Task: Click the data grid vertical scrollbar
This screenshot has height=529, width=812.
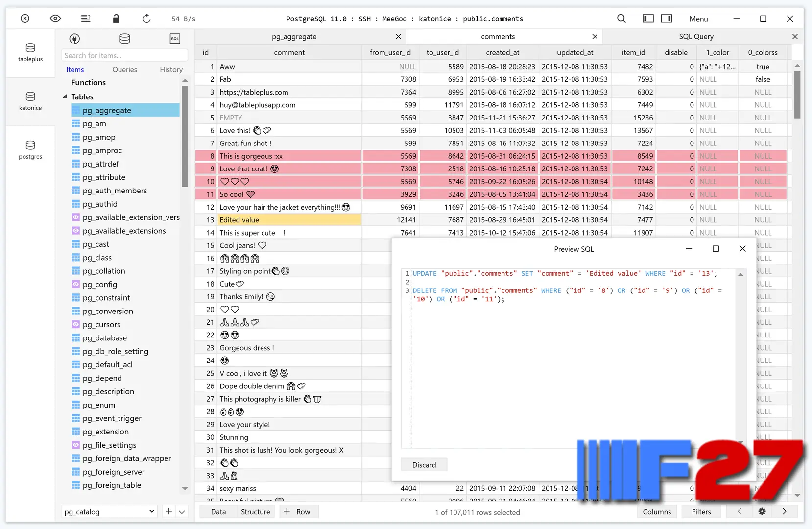Action: tap(797, 95)
